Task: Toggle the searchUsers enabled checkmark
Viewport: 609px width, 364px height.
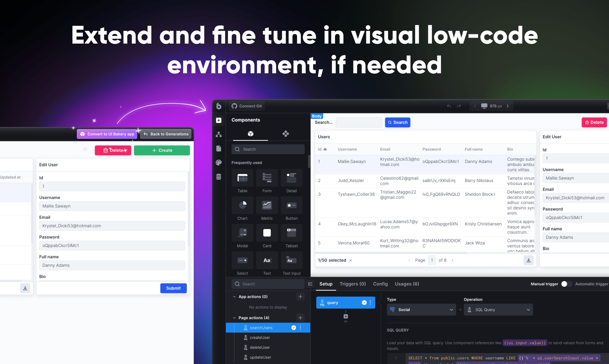Action: (x=293, y=328)
